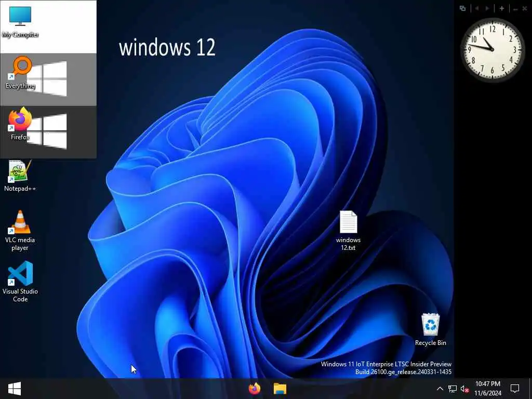Select the Firefox desktop shortcut

coord(20,124)
